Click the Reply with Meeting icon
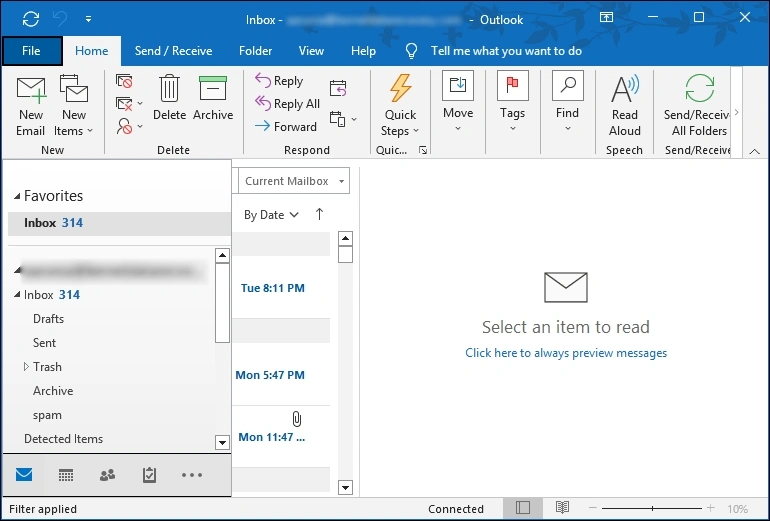 [338, 88]
